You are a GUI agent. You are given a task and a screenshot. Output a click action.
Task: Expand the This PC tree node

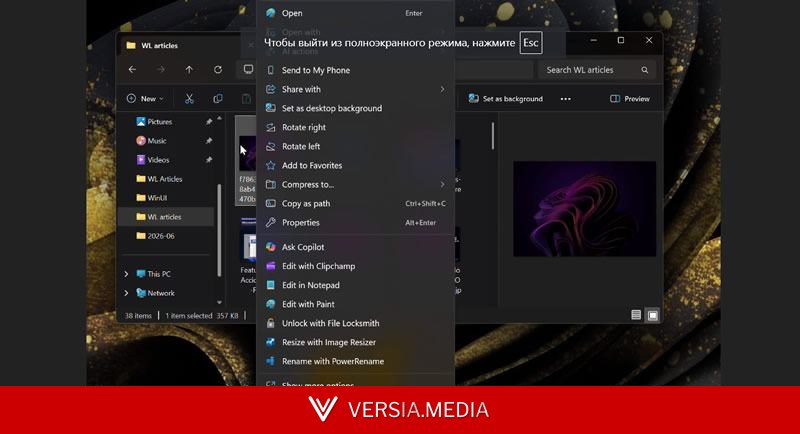[x=127, y=274]
